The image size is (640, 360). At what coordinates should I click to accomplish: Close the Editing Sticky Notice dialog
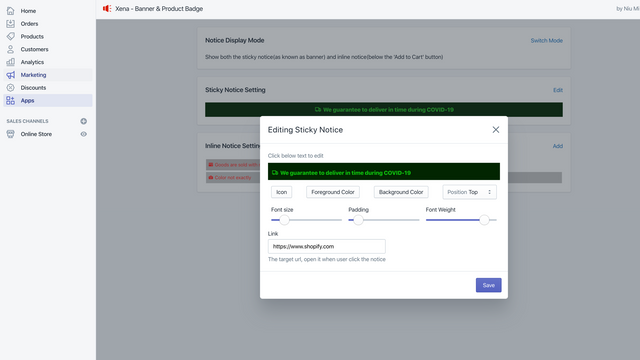click(496, 130)
